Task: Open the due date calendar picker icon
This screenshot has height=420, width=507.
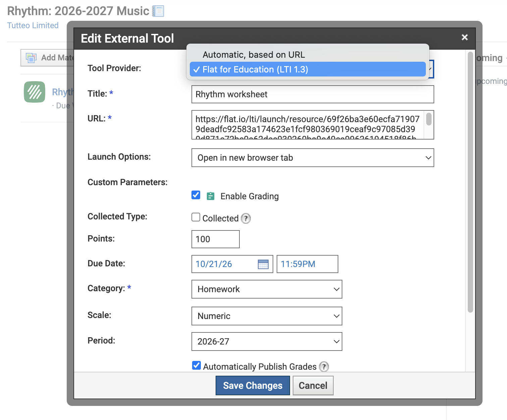Action: click(263, 264)
